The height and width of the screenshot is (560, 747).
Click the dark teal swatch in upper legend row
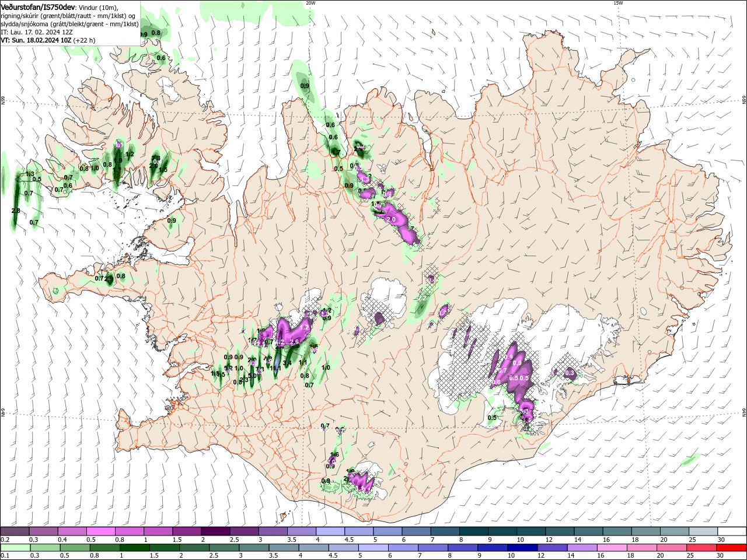[473, 531]
